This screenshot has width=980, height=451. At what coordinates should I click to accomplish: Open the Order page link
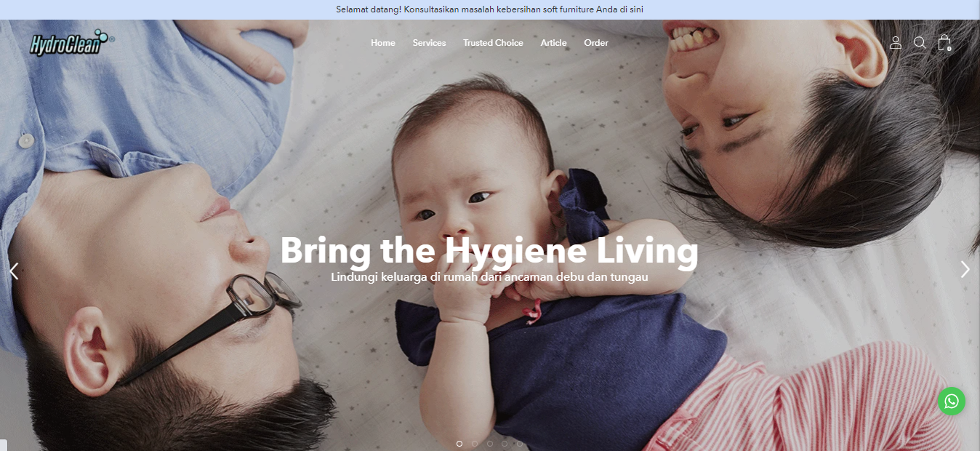click(596, 43)
